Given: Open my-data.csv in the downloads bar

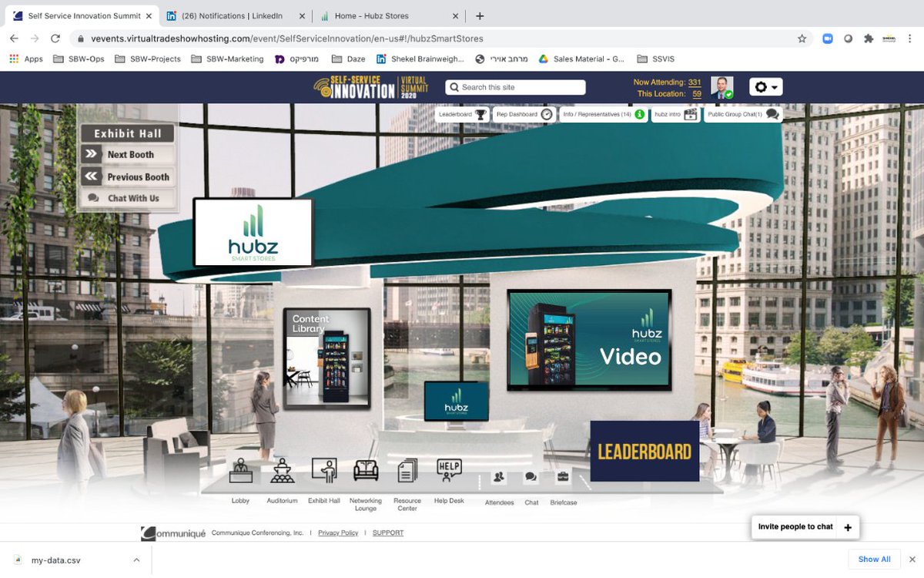Looking at the screenshot, I should 55,560.
